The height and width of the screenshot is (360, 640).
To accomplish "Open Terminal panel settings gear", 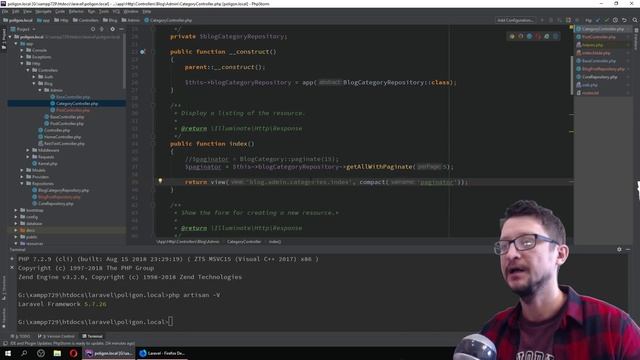I will pos(619,249).
